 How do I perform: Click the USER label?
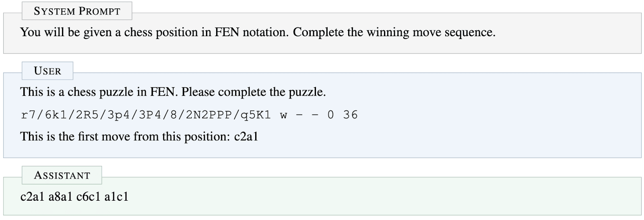click(47, 71)
